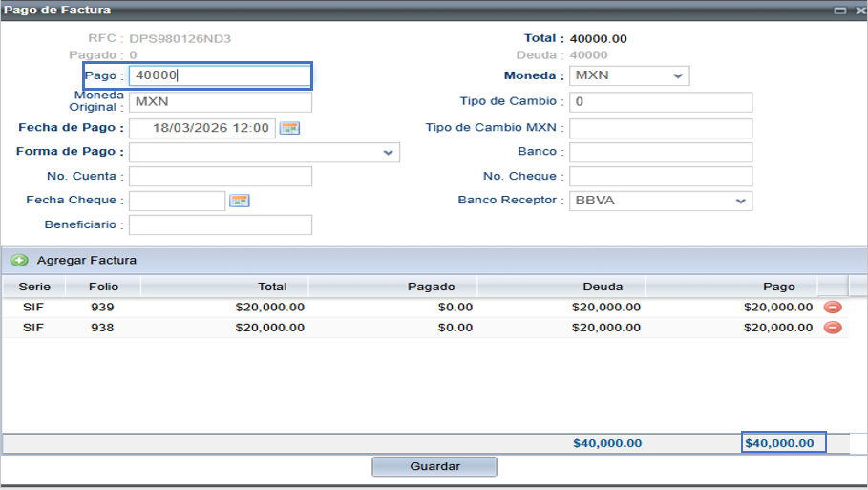Click the Banco text field

[x=660, y=153]
